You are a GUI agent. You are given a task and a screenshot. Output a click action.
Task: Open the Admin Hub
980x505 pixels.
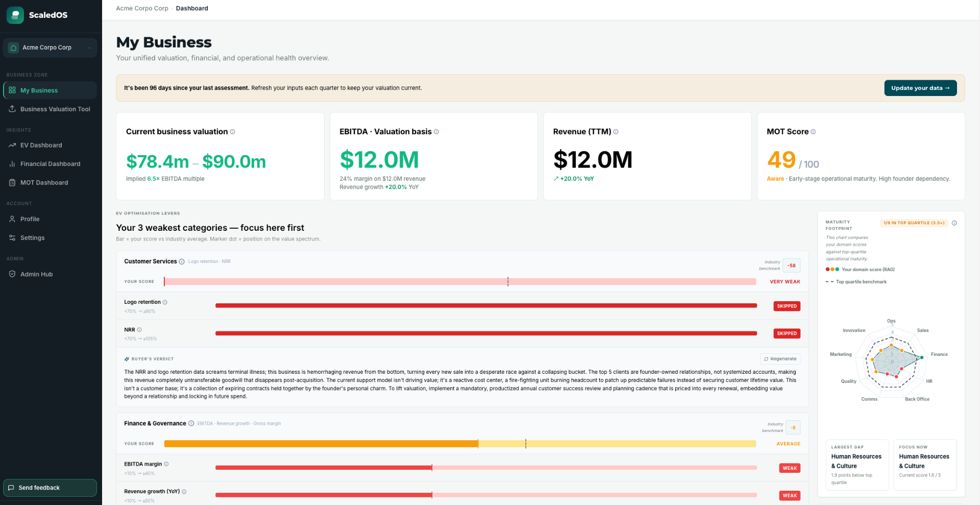50,274
